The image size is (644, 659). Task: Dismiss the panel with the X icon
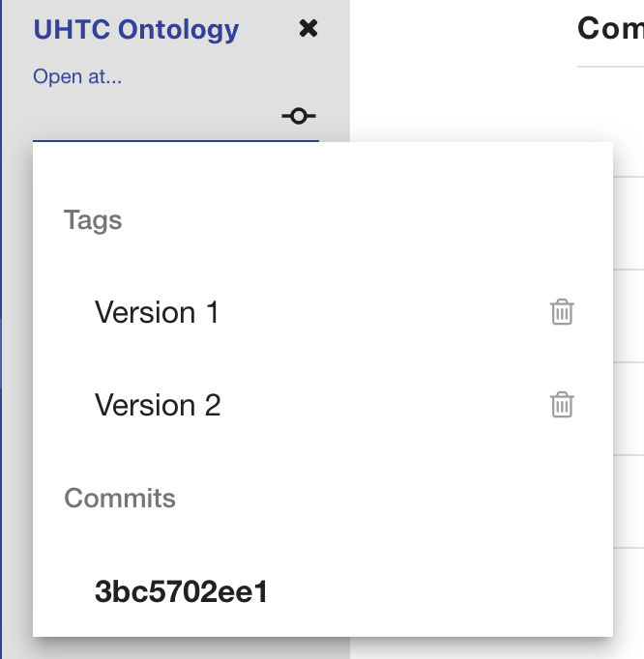coord(308,29)
